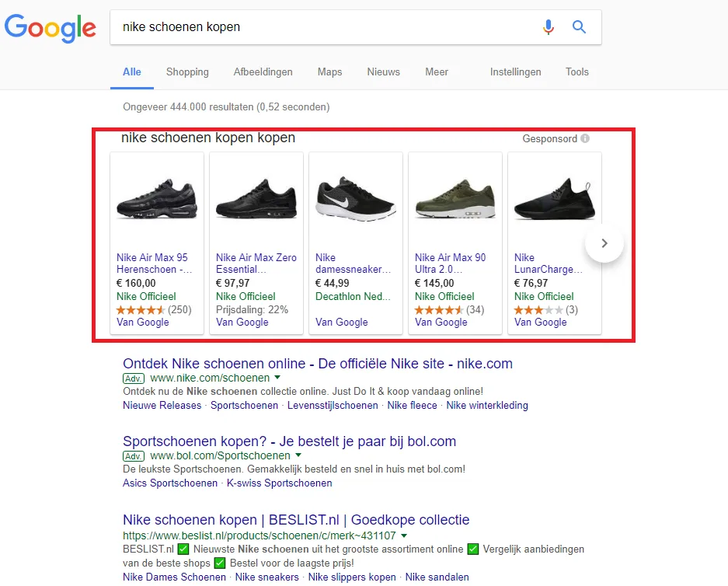Open the search Tools option
This screenshot has height=586, width=728.
point(576,72)
